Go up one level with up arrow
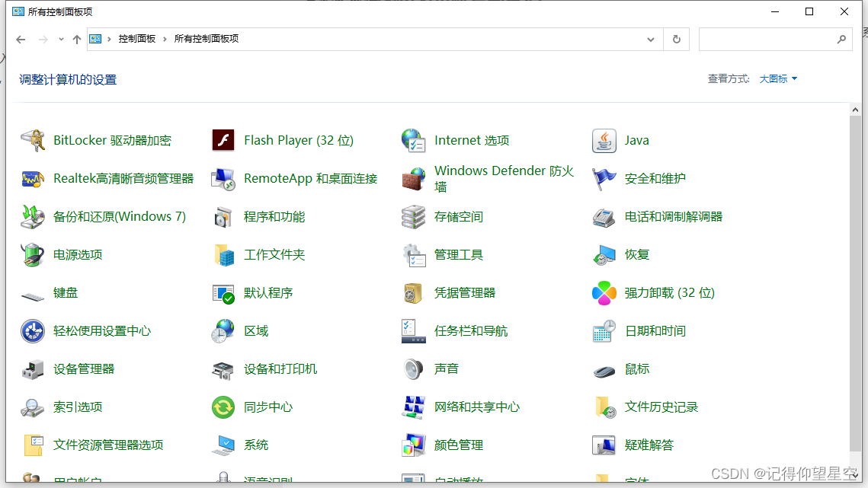This screenshot has width=868, height=488. pos(77,40)
